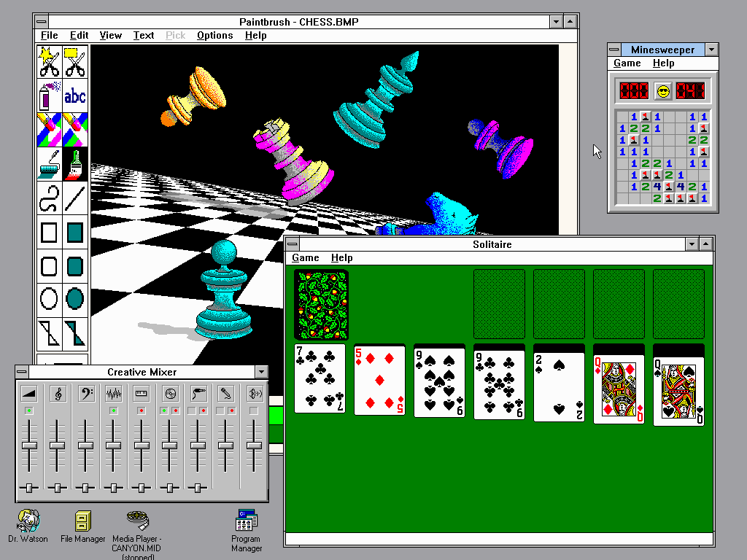Screen dimensions: 747x560
Task: Click the balance slider under the treble channel
Action: point(58,488)
